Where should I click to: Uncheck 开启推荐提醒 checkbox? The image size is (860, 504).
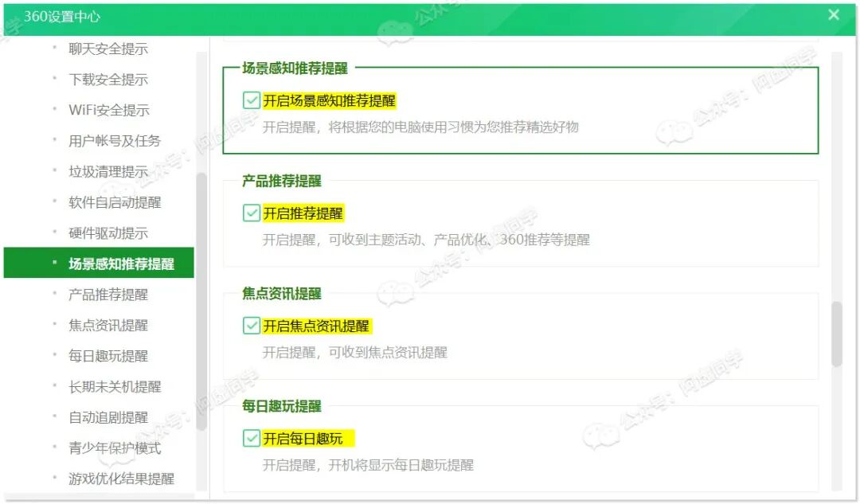coord(251,213)
